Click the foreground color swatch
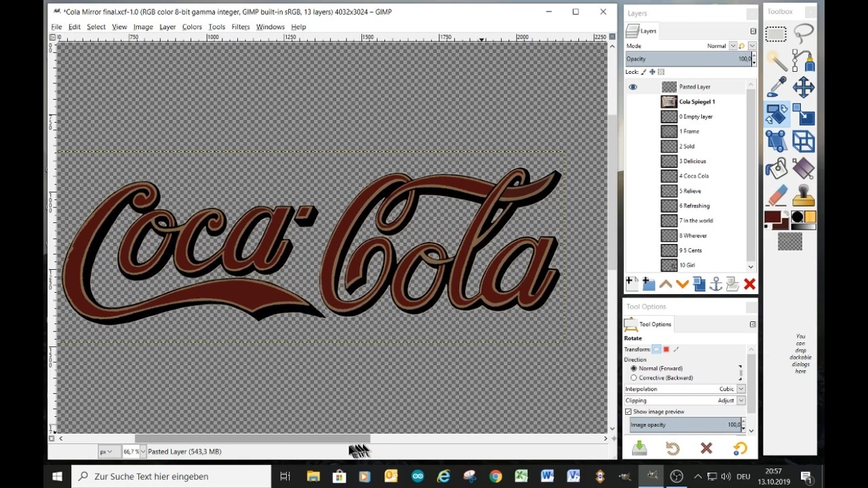 coord(773,218)
